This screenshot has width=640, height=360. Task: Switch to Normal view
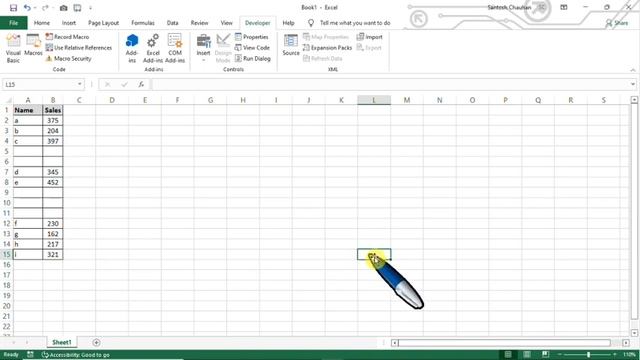(508, 354)
